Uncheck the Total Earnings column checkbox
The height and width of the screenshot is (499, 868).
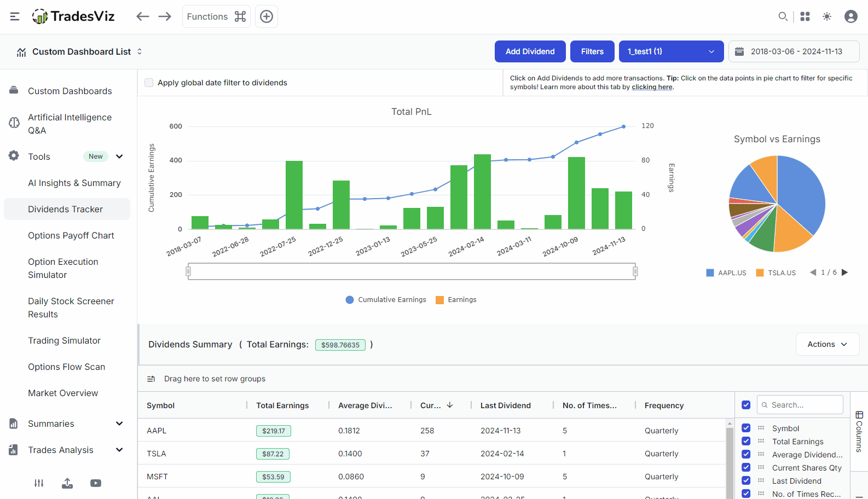click(746, 441)
